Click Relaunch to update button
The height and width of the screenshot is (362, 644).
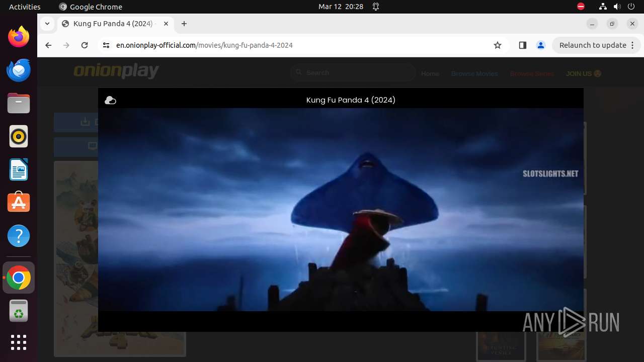[593, 45]
